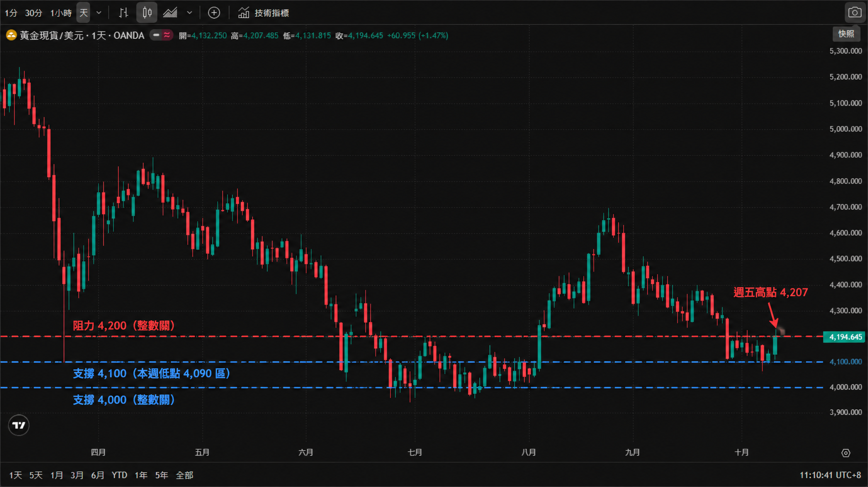The height and width of the screenshot is (487, 868).
Task: Click the 11:10:41 UTC+8 timezone clock
Action: pyautogui.click(x=830, y=475)
